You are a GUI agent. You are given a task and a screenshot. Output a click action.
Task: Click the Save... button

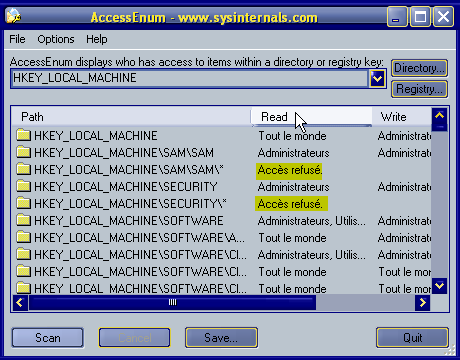221,338
